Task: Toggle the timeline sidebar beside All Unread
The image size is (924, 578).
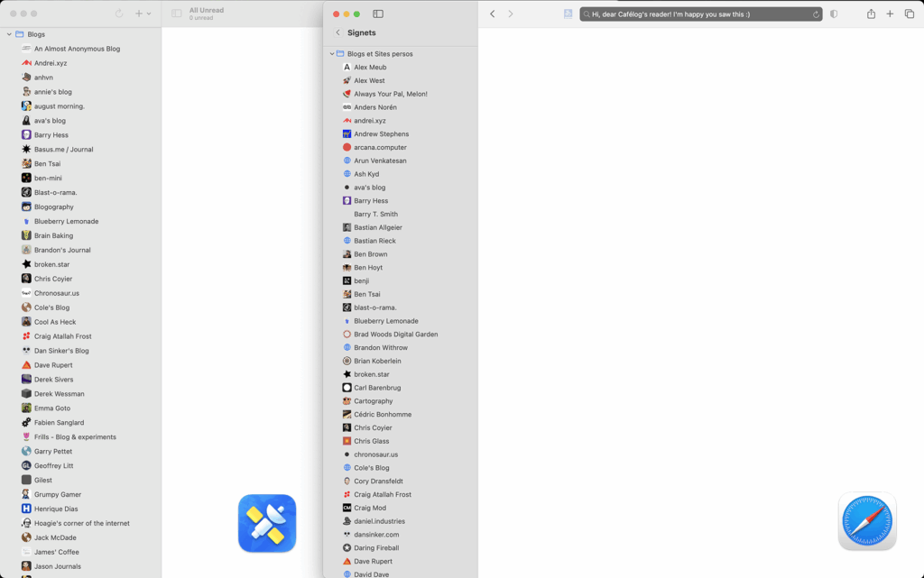Action: pos(175,11)
